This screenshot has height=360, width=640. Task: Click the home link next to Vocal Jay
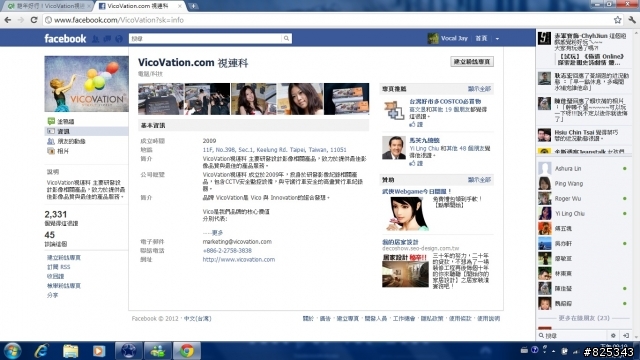tap(481, 38)
